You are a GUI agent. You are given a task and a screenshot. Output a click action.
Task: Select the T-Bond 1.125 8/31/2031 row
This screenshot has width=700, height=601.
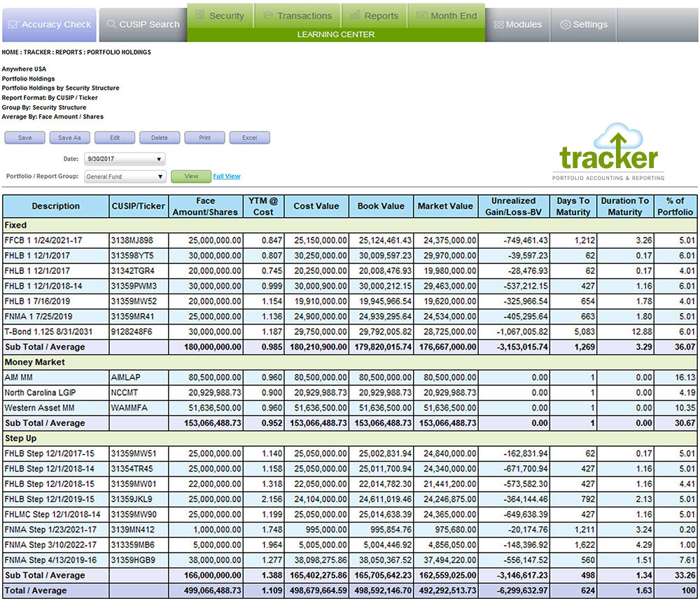tap(55, 331)
